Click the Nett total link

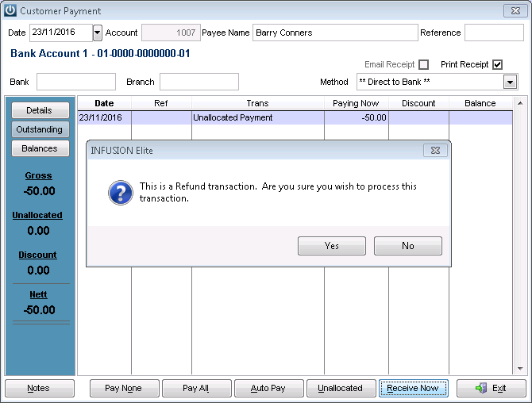[x=38, y=294]
